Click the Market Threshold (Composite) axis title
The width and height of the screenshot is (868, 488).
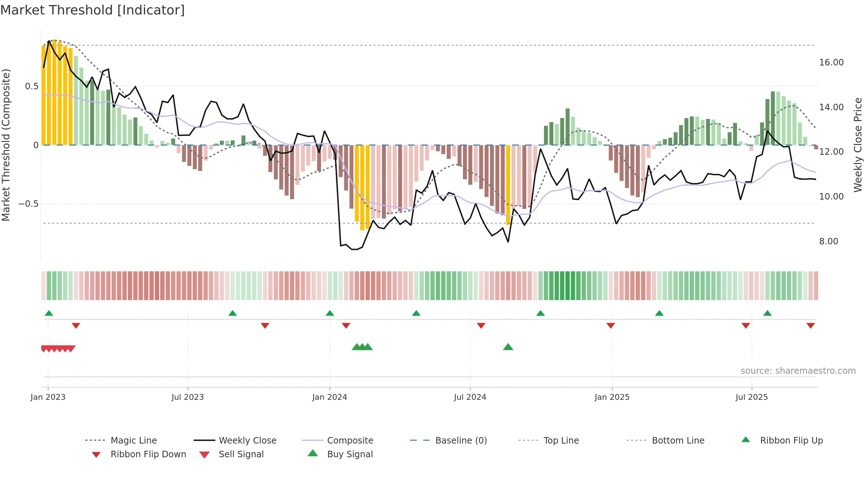click(x=6, y=145)
